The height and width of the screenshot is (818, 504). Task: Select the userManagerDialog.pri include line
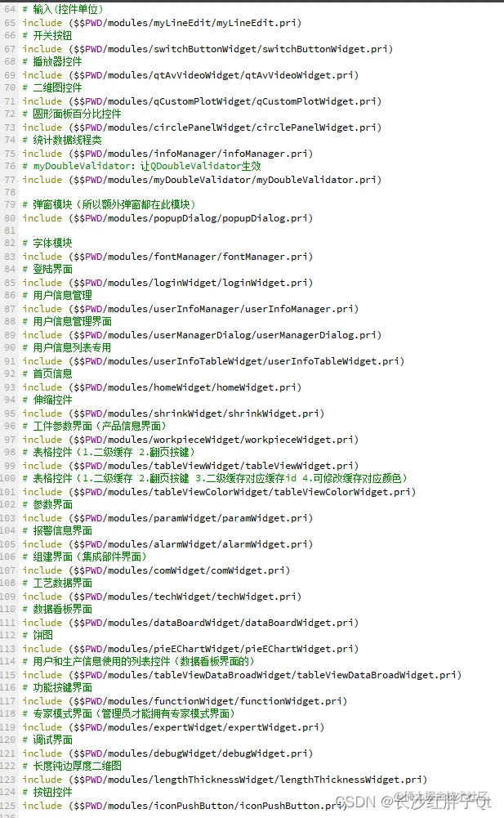[202, 335]
